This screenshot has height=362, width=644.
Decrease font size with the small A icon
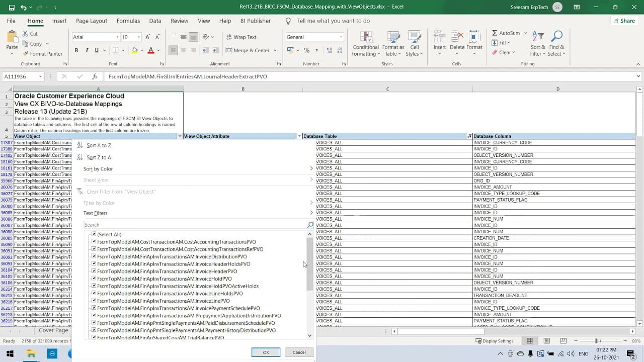tap(157, 37)
